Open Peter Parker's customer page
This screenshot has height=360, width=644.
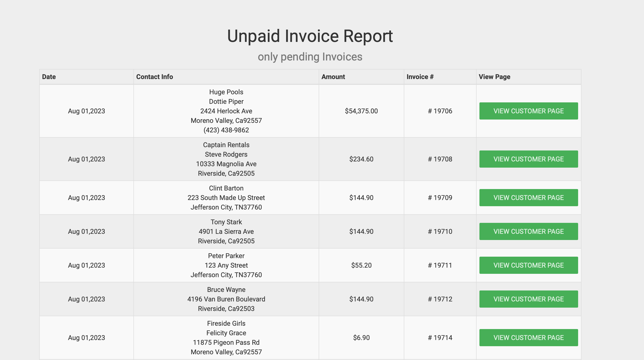click(528, 265)
